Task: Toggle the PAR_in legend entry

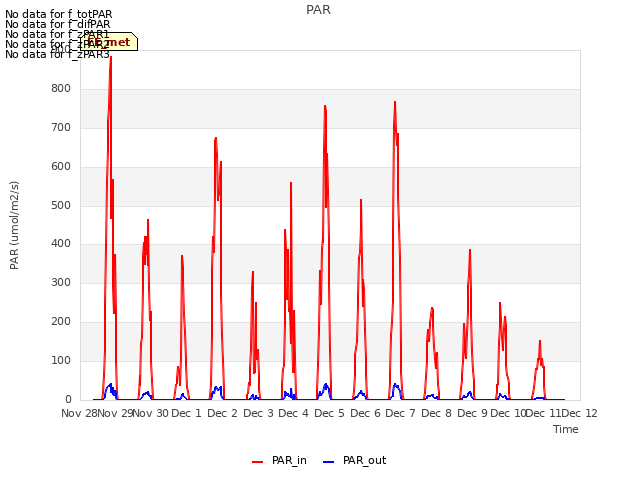Action: 280,460
